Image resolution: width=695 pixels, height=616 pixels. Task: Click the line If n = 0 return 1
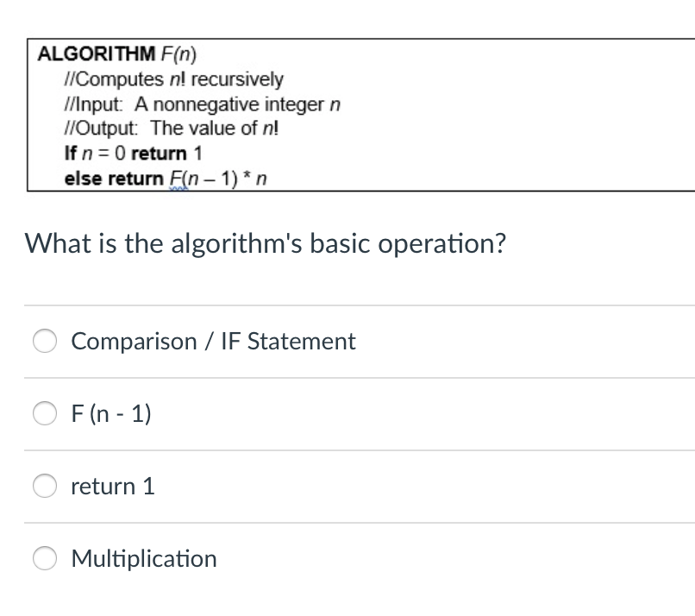pos(134,154)
